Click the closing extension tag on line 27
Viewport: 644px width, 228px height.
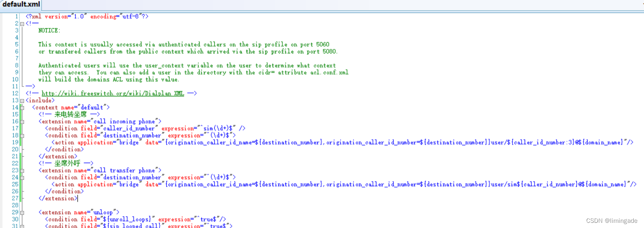pyautogui.click(x=58, y=199)
